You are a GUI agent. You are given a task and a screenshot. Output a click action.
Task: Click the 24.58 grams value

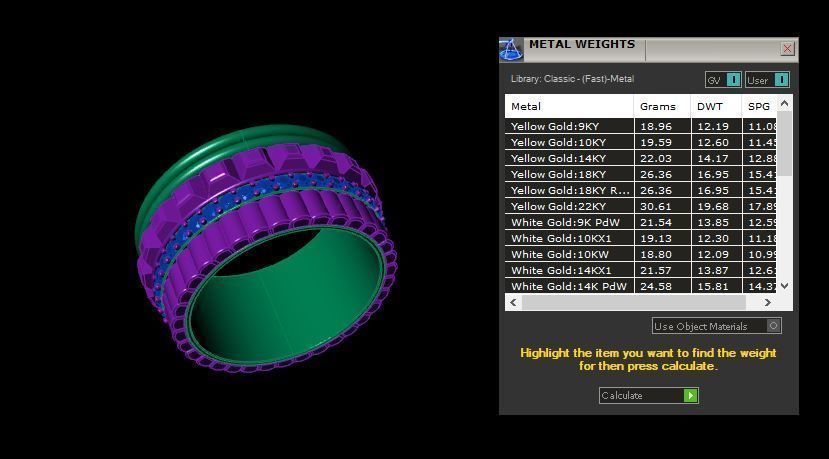[655, 286]
